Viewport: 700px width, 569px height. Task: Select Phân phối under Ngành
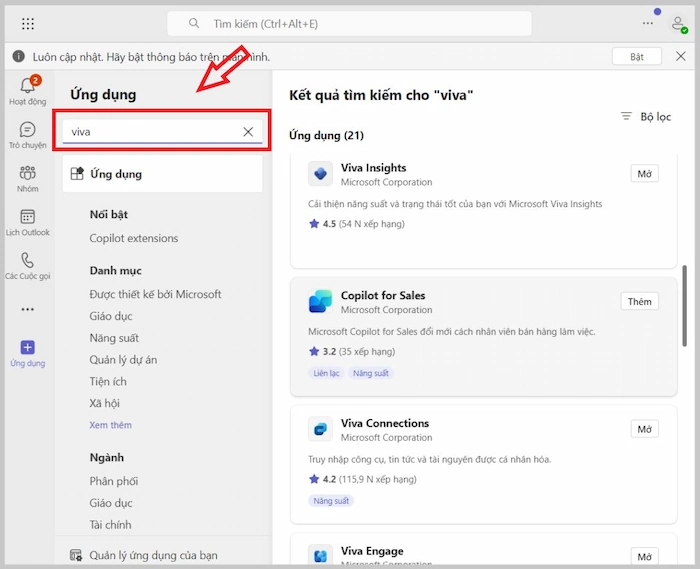[x=114, y=481]
